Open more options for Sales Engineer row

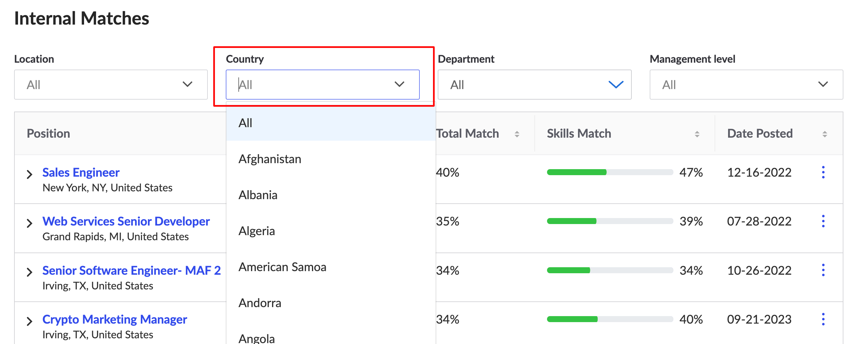(x=823, y=172)
